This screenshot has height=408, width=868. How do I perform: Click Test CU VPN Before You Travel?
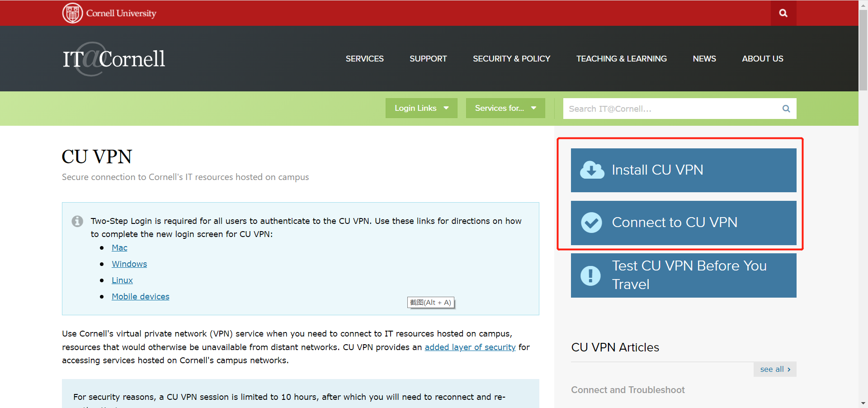pos(684,275)
